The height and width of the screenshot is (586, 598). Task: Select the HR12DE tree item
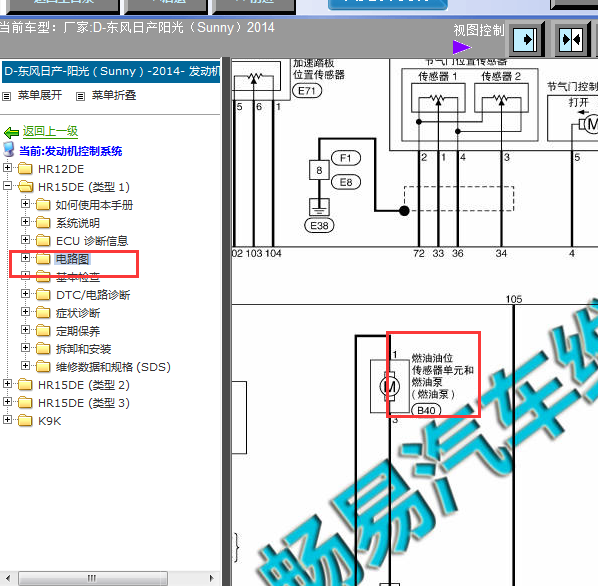tap(61, 169)
